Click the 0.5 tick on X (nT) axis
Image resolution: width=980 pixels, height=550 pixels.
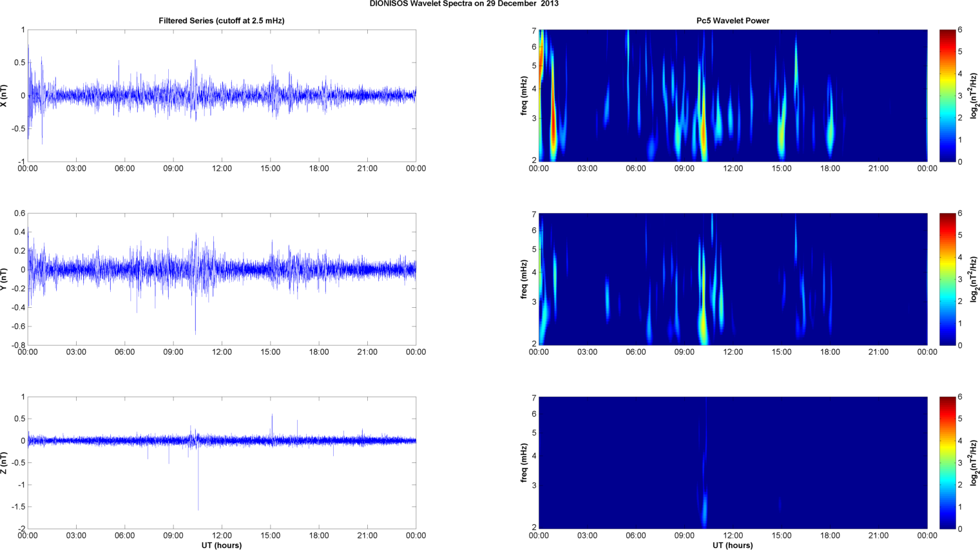pyautogui.click(x=19, y=63)
